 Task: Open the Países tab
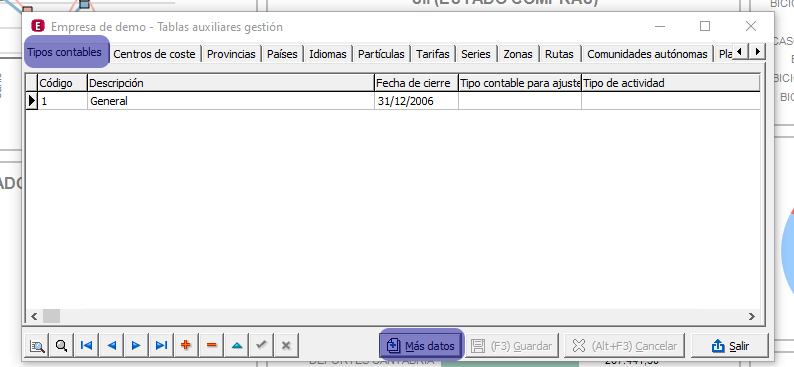pyautogui.click(x=283, y=54)
